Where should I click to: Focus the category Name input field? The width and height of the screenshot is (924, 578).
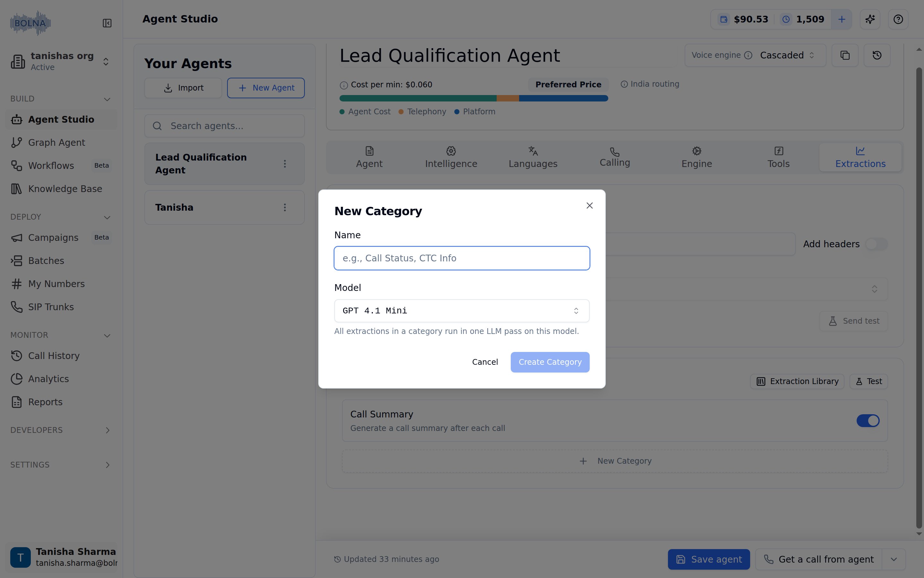(x=462, y=258)
